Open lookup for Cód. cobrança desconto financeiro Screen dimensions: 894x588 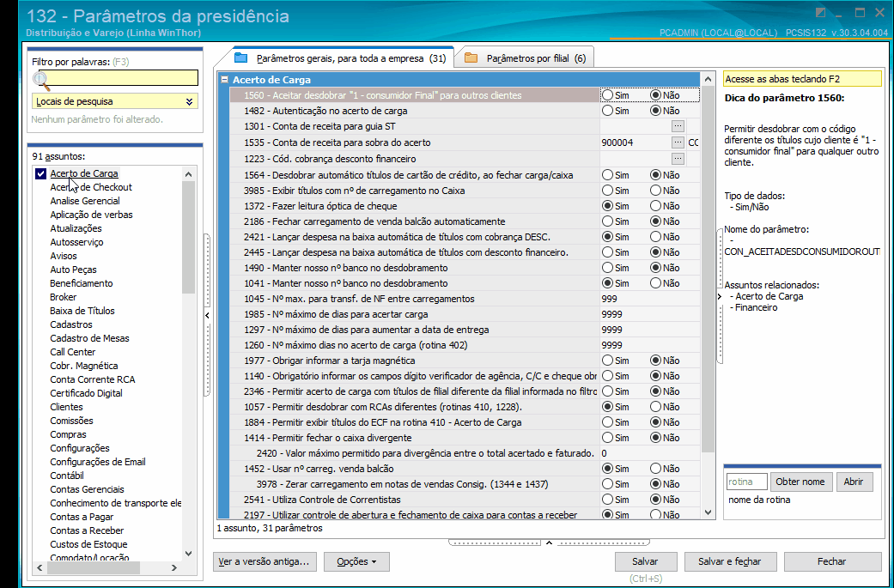[x=678, y=159]
